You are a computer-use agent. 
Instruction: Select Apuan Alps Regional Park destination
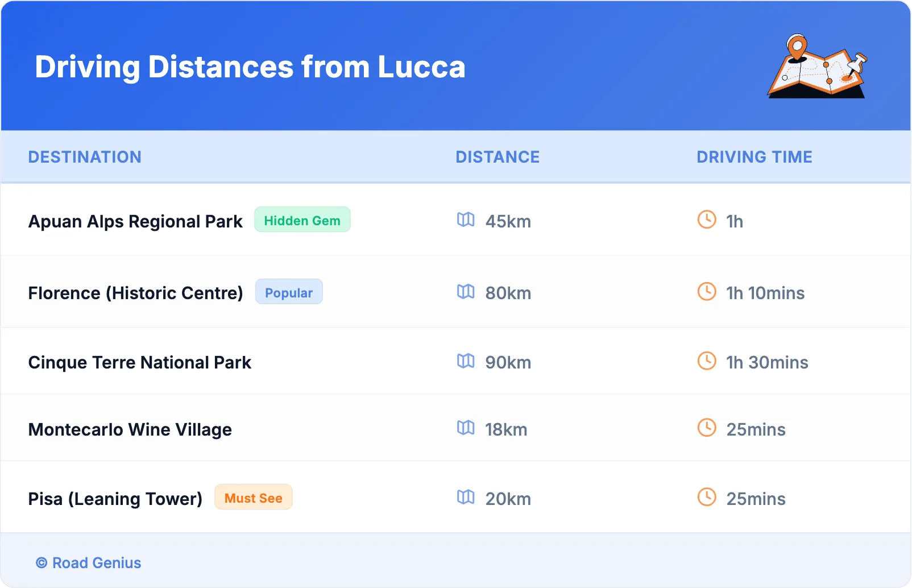point(135,221)
